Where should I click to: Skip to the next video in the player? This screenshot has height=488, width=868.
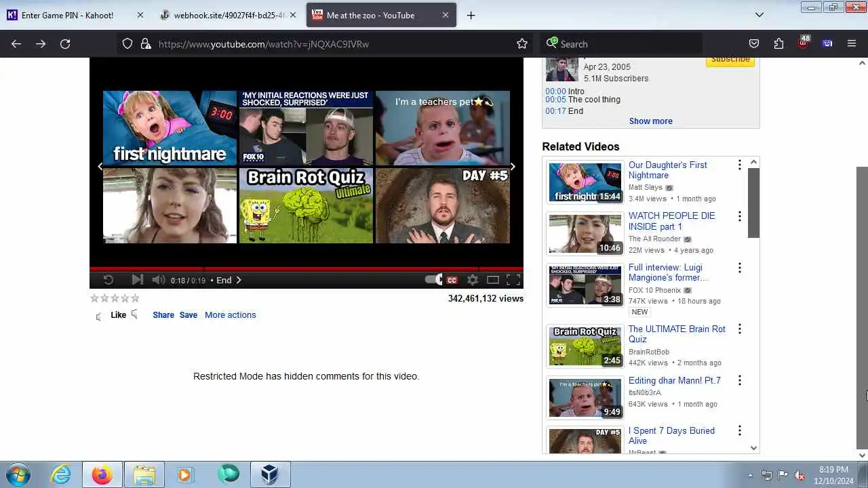(137, 280)
